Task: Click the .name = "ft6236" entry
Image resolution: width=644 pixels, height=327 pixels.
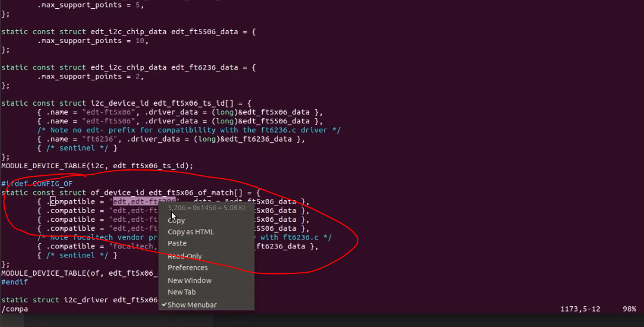Action: [171, 139]
